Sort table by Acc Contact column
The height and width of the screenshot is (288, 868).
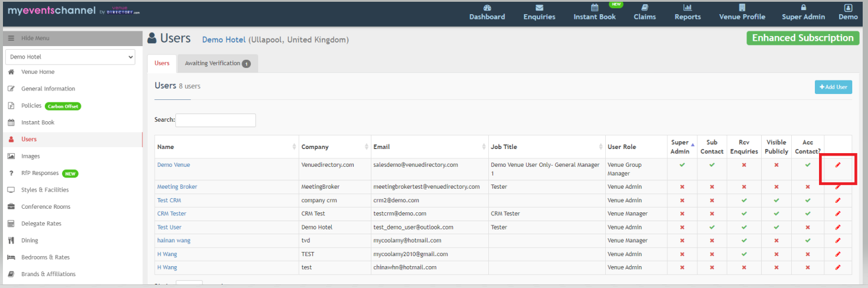[x=808, y=147]
